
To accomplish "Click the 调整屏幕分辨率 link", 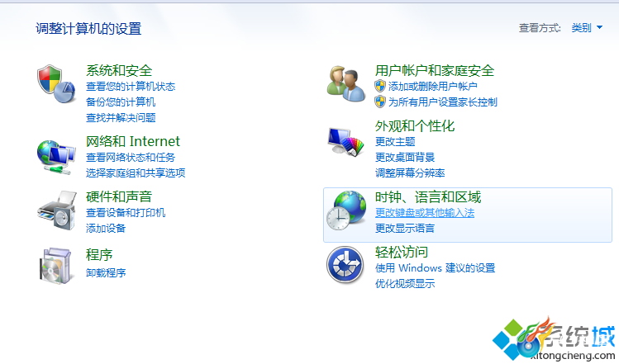I will pos(410,173).
